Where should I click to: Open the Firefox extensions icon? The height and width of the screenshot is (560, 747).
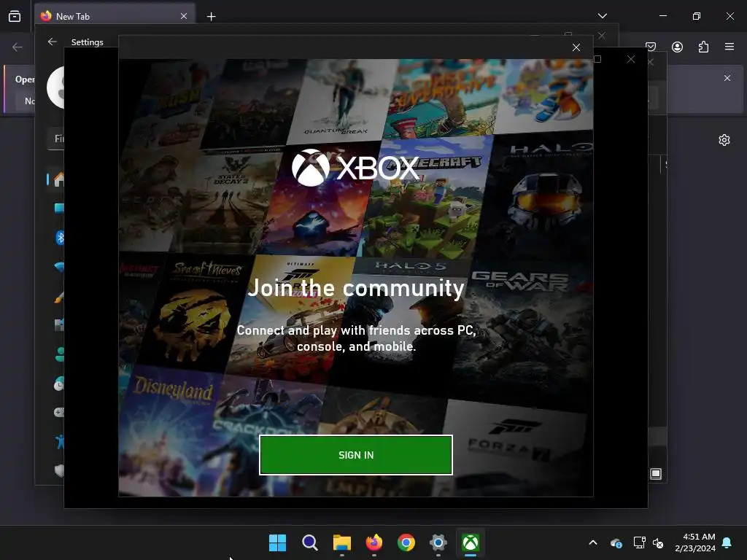click(703, 47)
